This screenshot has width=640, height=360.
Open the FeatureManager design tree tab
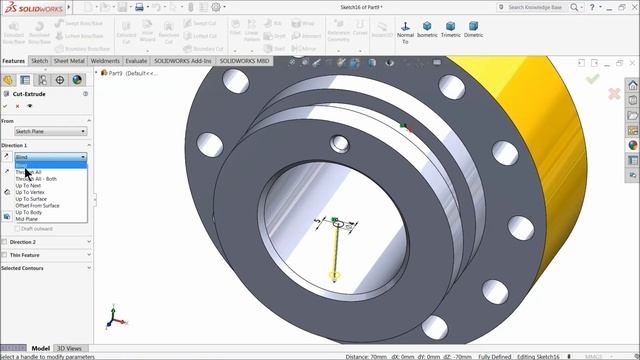click(x=8, y=80)
